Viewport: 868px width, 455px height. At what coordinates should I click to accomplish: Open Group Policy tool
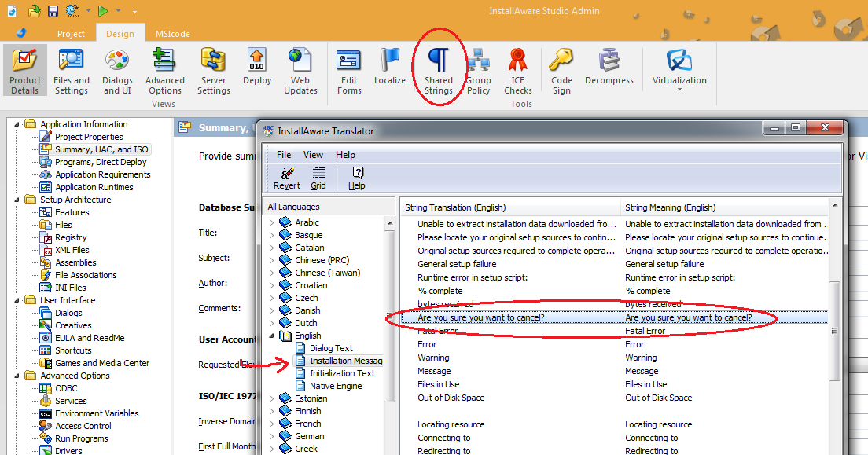478,72
